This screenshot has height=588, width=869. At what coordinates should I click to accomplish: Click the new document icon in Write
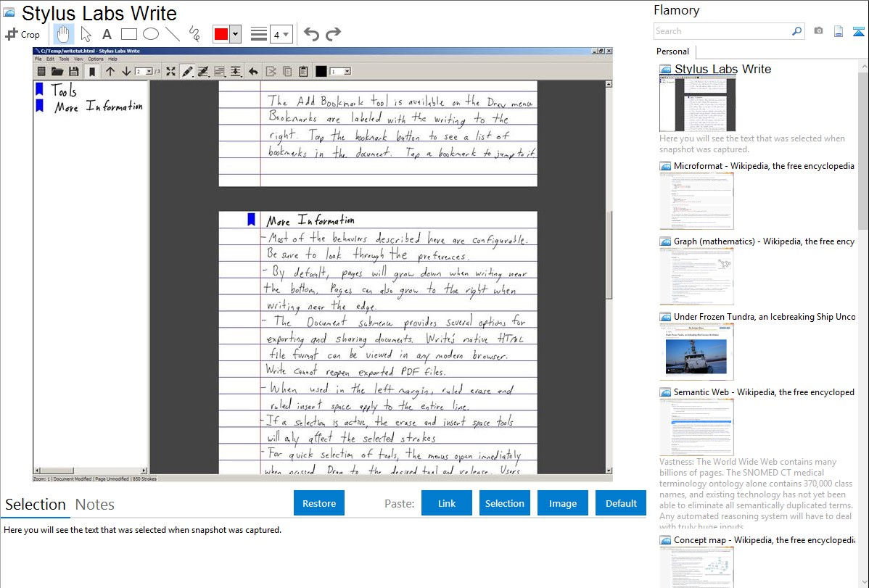41,72
